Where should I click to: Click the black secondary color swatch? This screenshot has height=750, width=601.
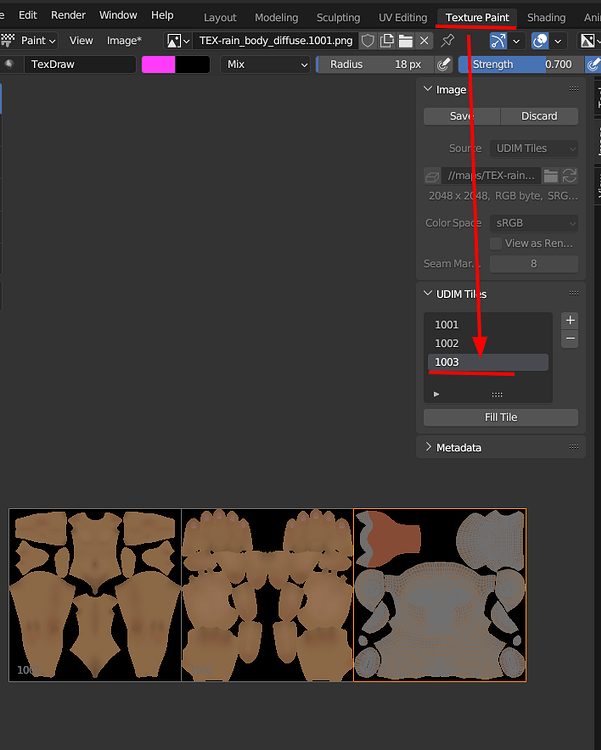tap(192, 64)
